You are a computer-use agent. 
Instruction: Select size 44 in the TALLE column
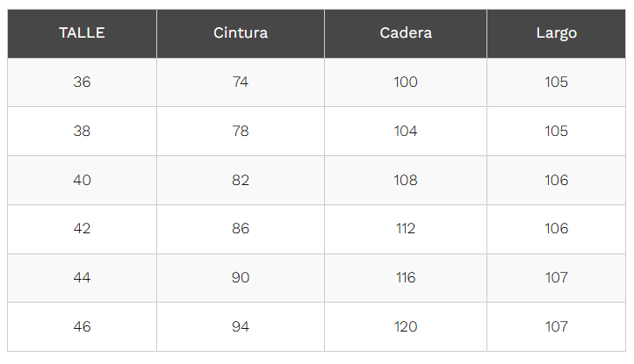coord(82,278)
